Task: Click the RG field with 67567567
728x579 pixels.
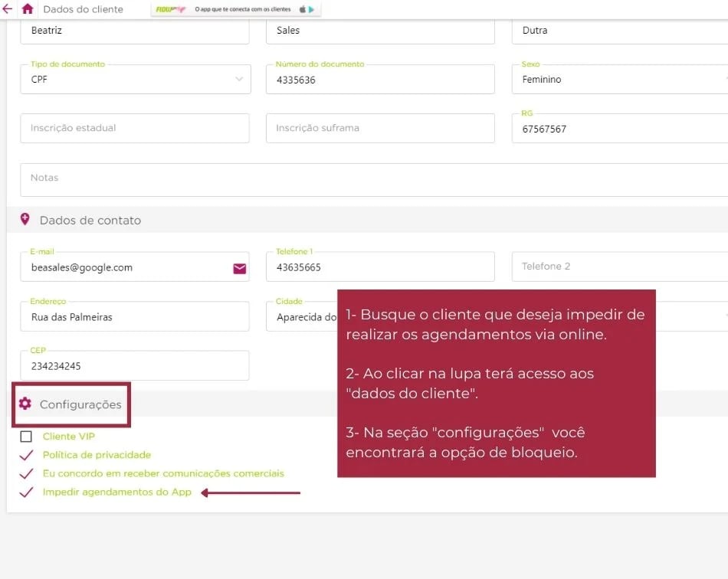Action: (620, 128)
